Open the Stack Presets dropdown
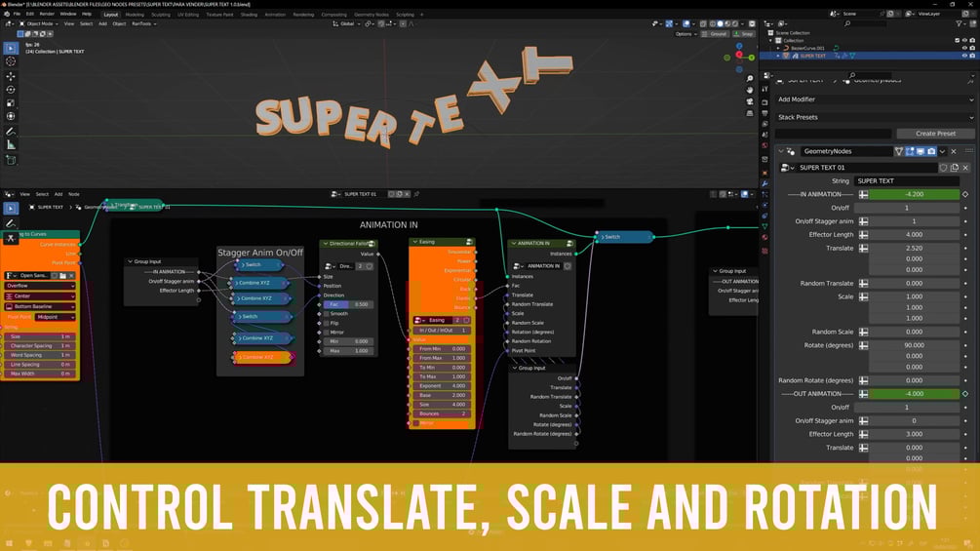This screenshot has width=980, height=551. tap(875, 117)
